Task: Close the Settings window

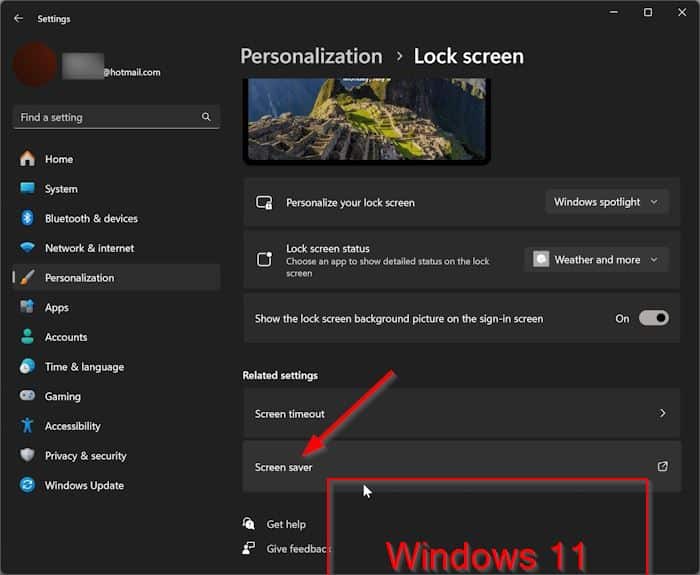Action: [x=682, y=12]
